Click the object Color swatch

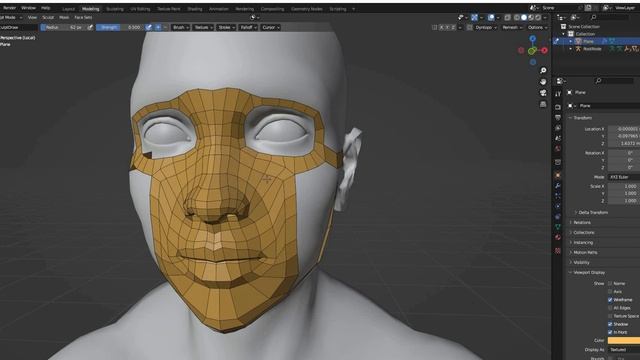tap(624, 340)
